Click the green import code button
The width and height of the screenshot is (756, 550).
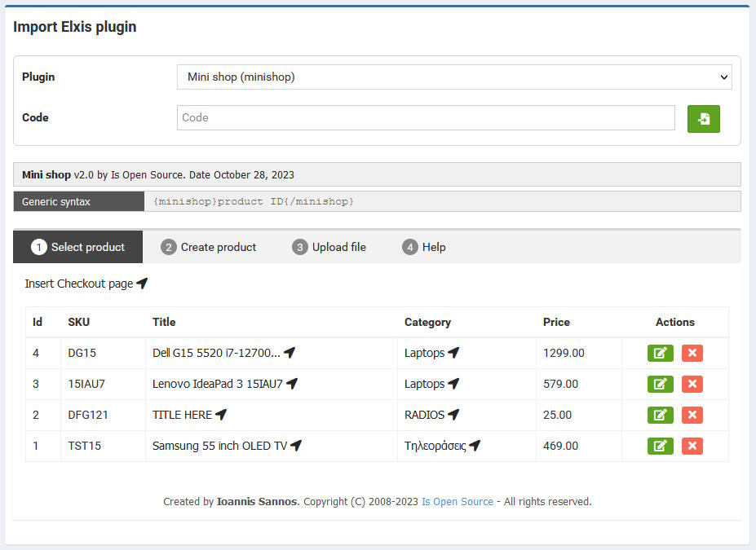pos(704,118)
